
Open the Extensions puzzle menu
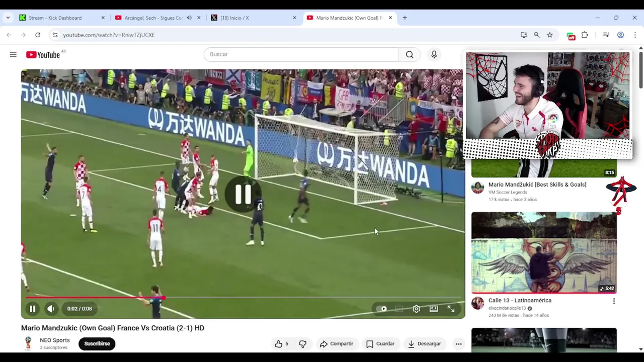coord(585,35)
